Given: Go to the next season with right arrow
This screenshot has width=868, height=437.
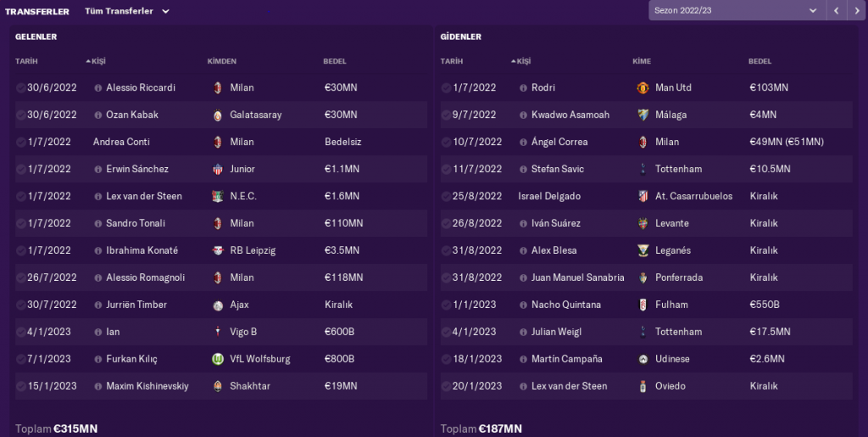Looking at the screenshot, I should (x=857, y=10).
